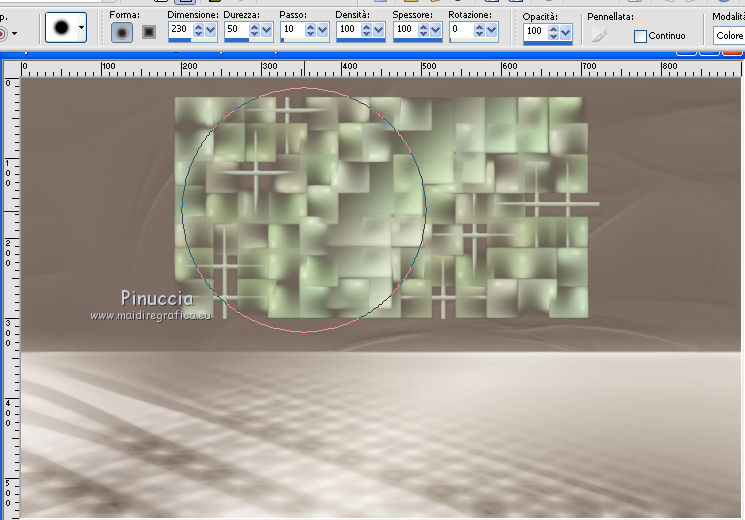This screenshot has width=745, height=520.
Task: Open the Dimensione slider popup arrow
Action: click(x=210, y=30)
